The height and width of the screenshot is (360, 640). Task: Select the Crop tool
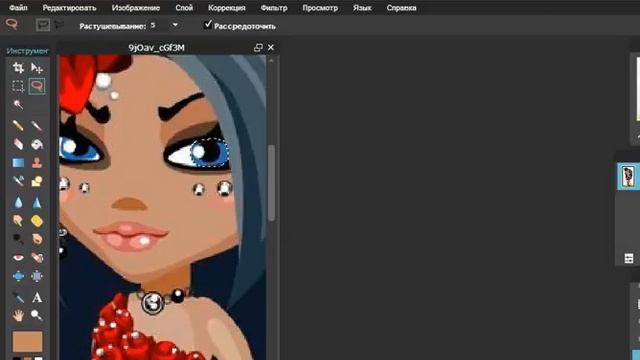[x=18, y=68]
